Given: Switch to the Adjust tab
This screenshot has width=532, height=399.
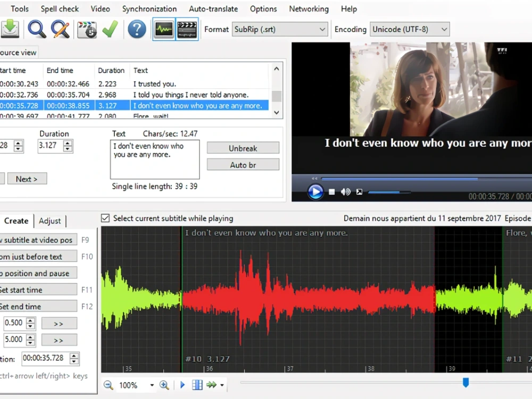Looking at the screenshot, I should (x=50, y=221).
